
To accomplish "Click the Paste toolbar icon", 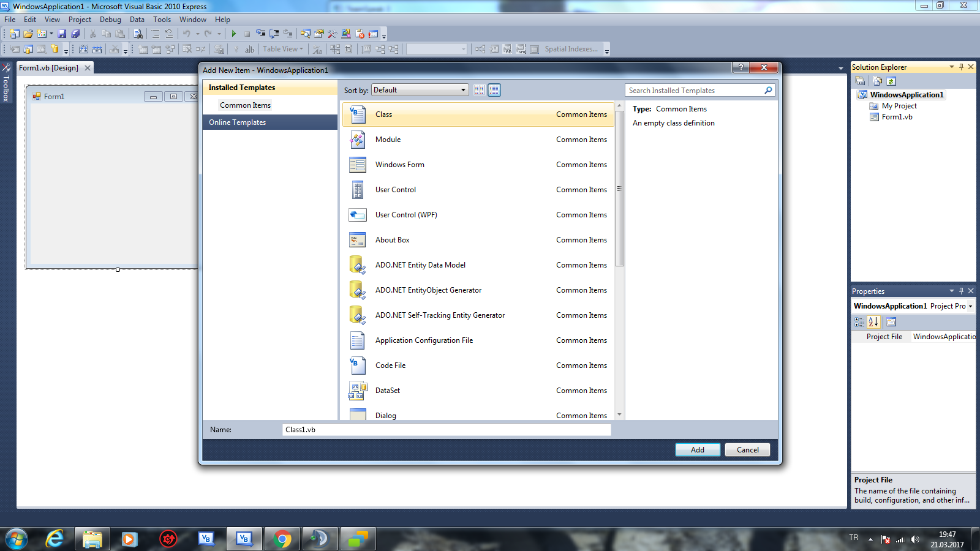I will 120,34.
